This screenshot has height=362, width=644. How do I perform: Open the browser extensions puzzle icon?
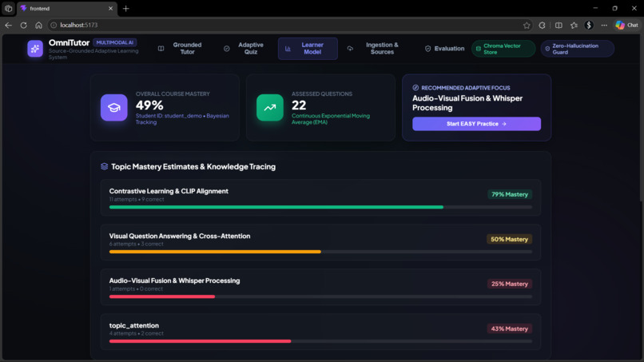(543, 25)
